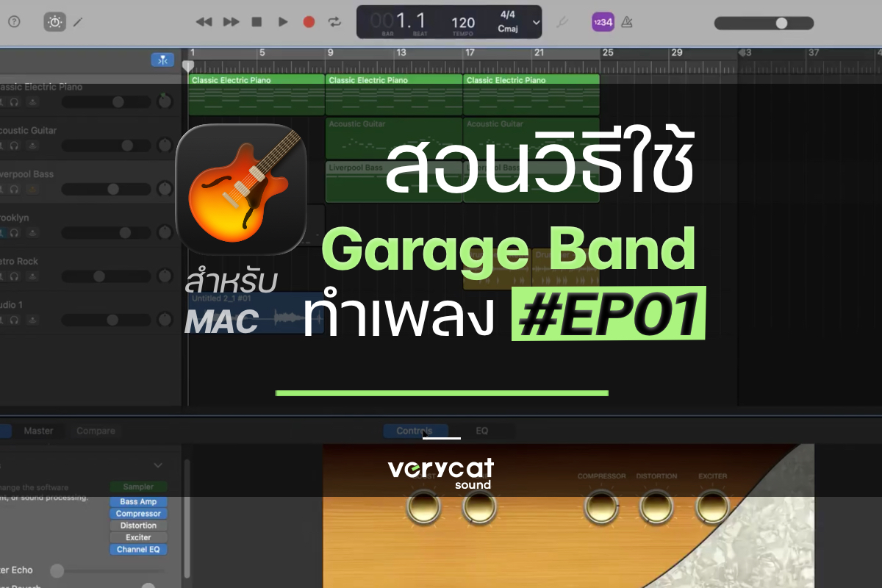Switch to the EQ tab
This screenshot has height=588, width=882.
(x=481, y=431)
